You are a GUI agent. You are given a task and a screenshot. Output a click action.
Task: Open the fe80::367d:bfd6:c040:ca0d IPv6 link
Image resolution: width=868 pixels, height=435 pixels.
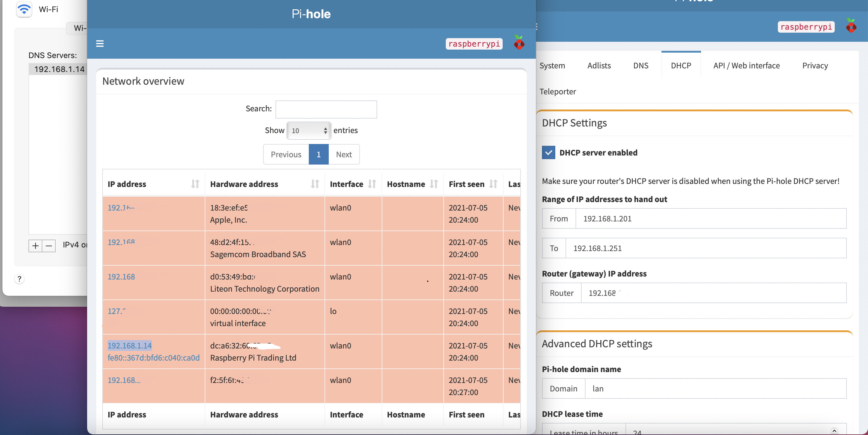(x=154, y=358)
